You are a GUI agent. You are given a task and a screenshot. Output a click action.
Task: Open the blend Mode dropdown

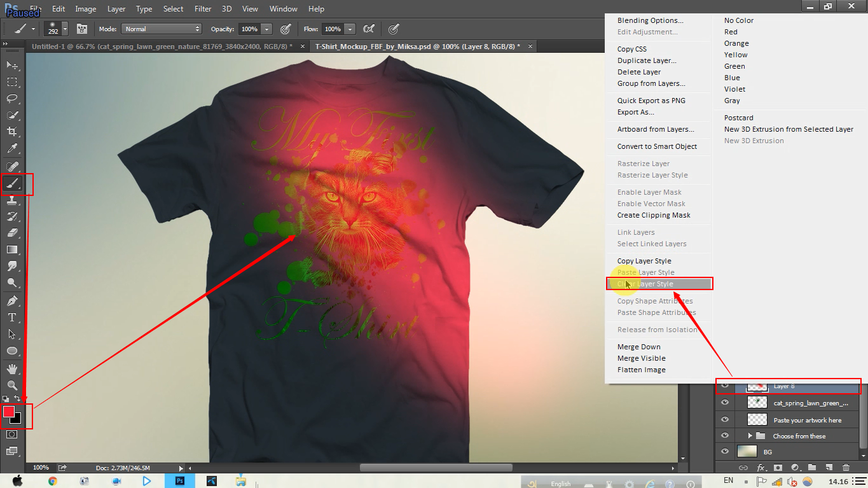[x=161, y=28]
